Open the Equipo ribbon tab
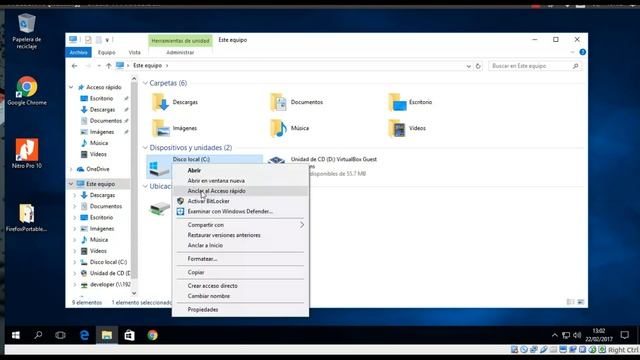The height and width of the screenshot is (360, 640). 107,52
